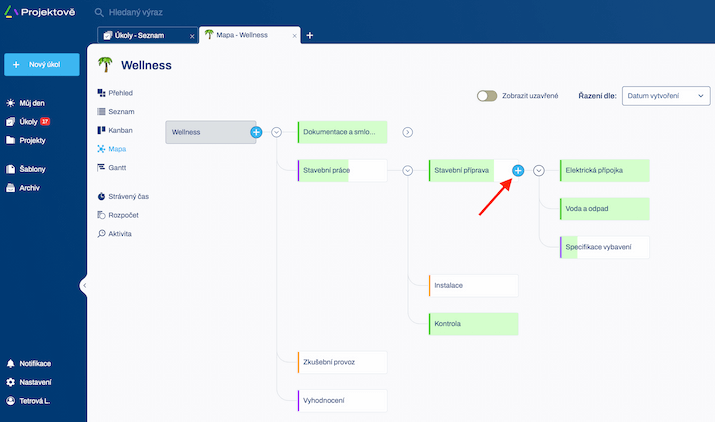Open Můj den in sidebar
This screenshot has height=422, width=715.
click(26, 103)
